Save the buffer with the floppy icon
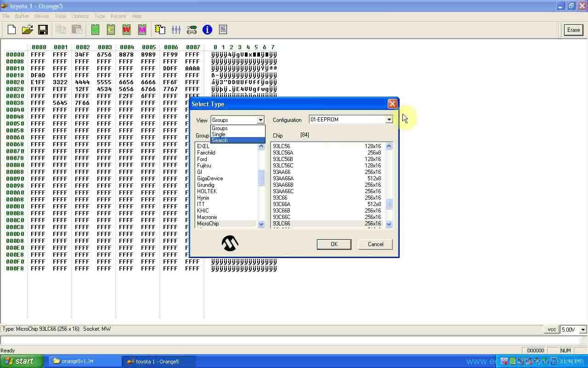 pyautogui.click(x=43, y=30)
